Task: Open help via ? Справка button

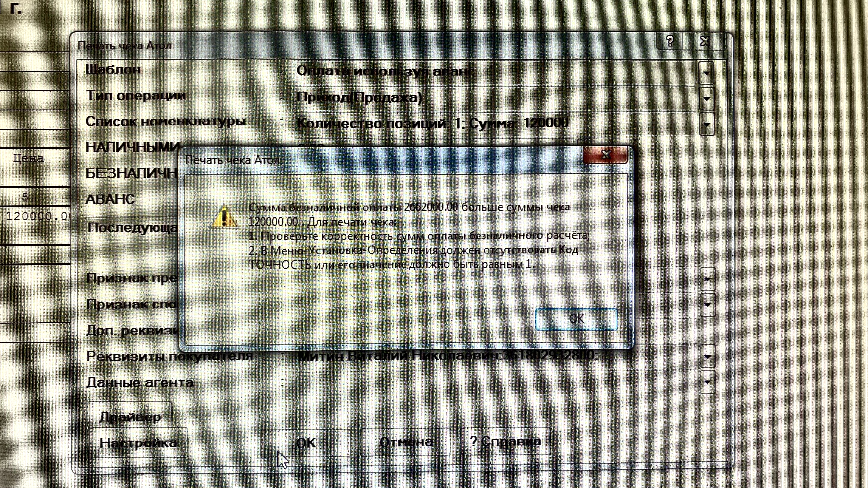Action: click(505, 441)
